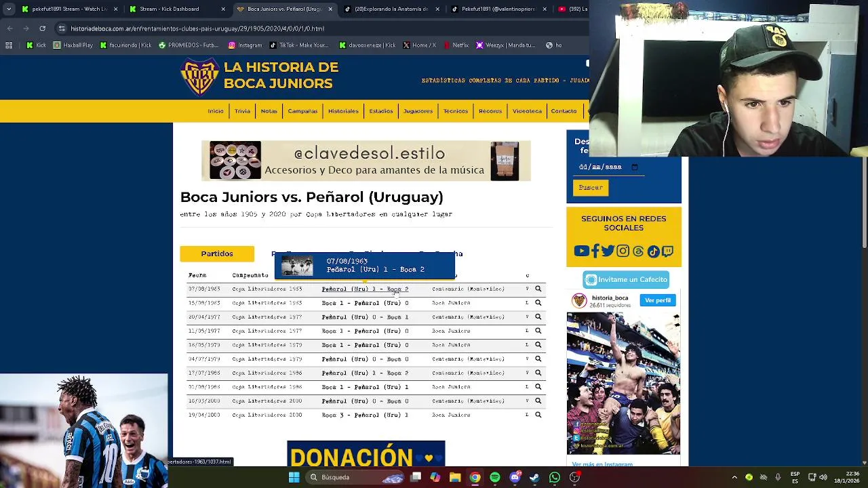The height and width of the screenshot is (488, 868).
Task: Open magnifier for 19/04/2000 match row
Action: (538, 415)
